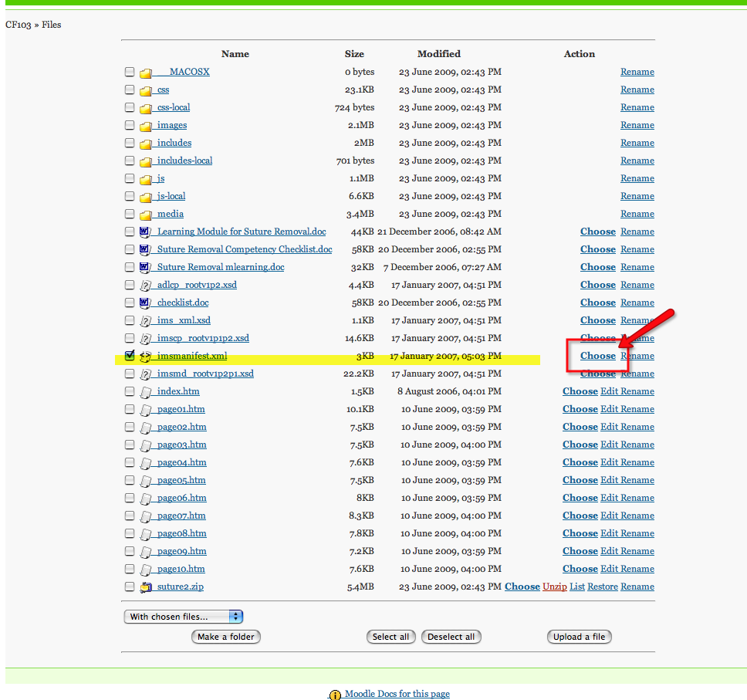Click the index.htm file icon
This screenshot has width=747, height=700.
click(145, 392)
